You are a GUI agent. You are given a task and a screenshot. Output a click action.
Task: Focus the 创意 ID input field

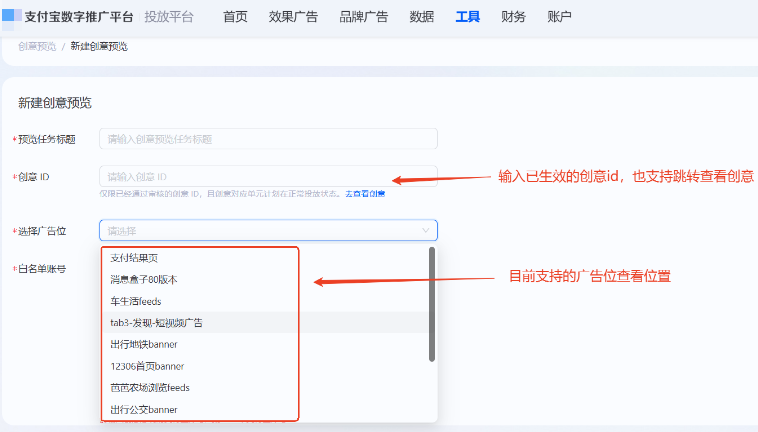pos(268,176)
